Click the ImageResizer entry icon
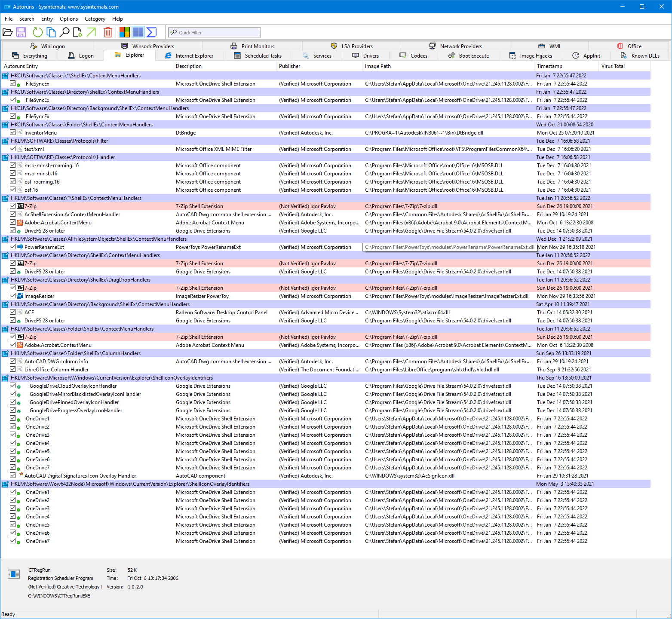672x619 pixels. [20, 296]
